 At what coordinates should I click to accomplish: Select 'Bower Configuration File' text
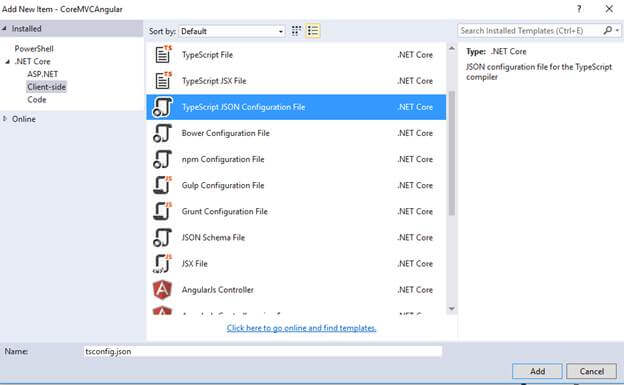(x=226, y=133)
